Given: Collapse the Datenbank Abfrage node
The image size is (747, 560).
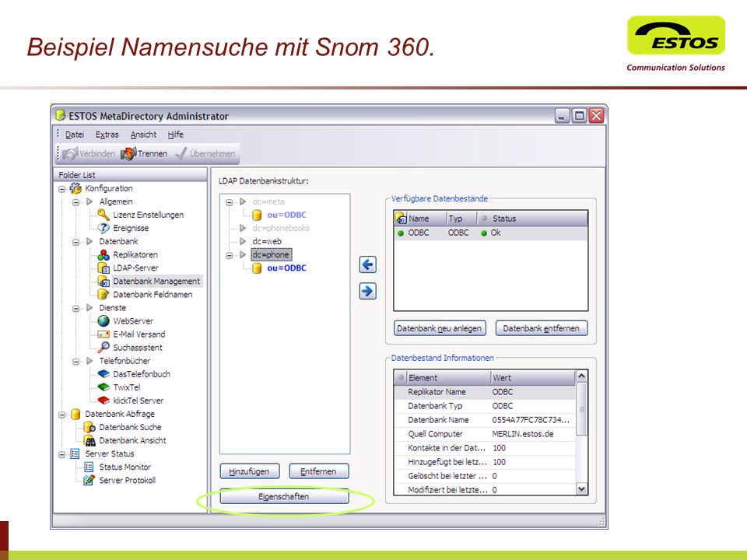Looking at the screenshot, I should pos(62,415).
